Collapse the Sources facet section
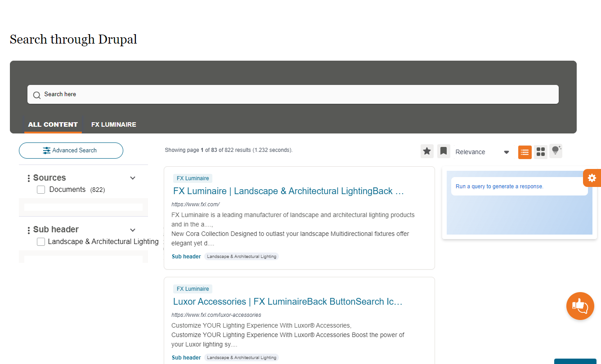 pyautogui.click(x=133, y=178)
